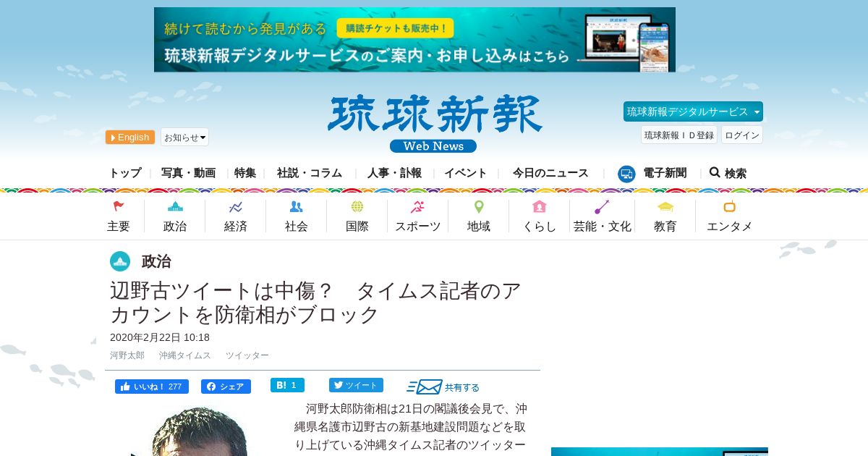Select the くらし category tab
This screenshot has width=868, height=456.
pos(540,227)
